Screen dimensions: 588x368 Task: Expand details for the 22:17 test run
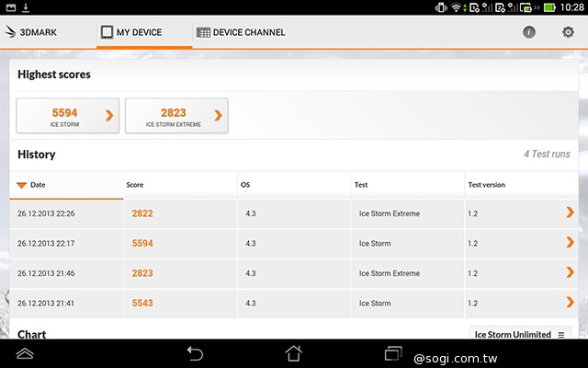point(570,244)
